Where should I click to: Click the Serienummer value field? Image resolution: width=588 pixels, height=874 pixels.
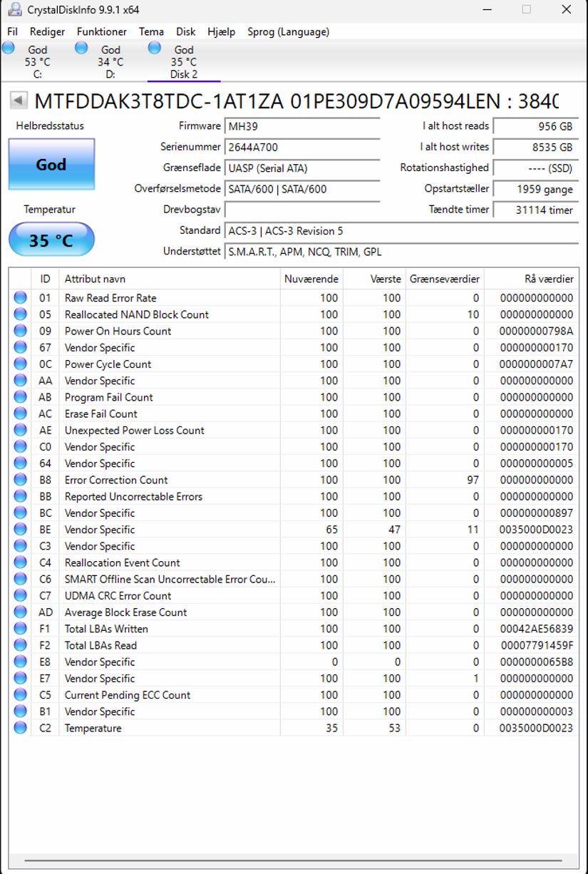pyautogui.click(x=302, y=148)
